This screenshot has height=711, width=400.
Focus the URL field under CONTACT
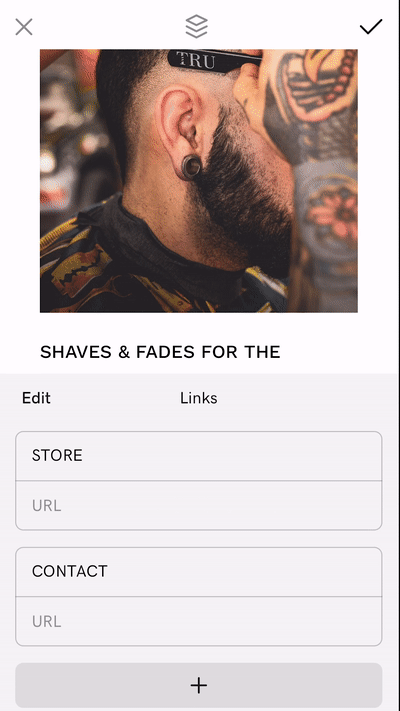(199, 621)
